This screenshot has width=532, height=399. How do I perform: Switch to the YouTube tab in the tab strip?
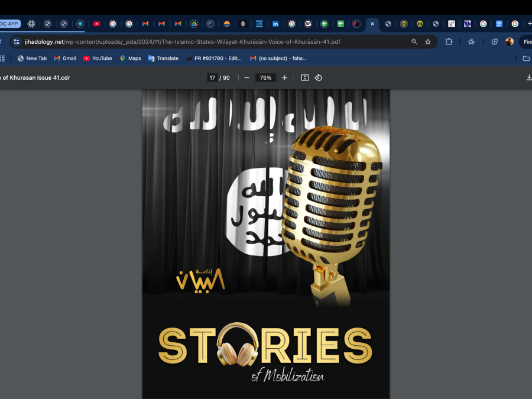[96, 24]
